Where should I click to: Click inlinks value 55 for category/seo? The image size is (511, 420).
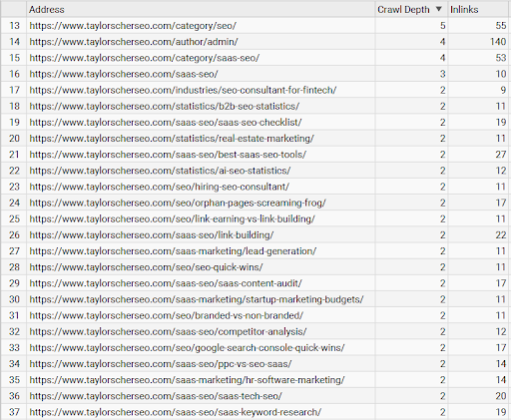pyautogui.click(x=501, y=26)
